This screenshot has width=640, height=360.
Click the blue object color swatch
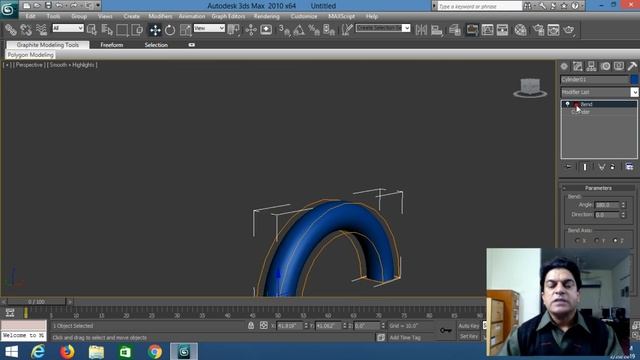pyautogui.click(x=634, y=80)
